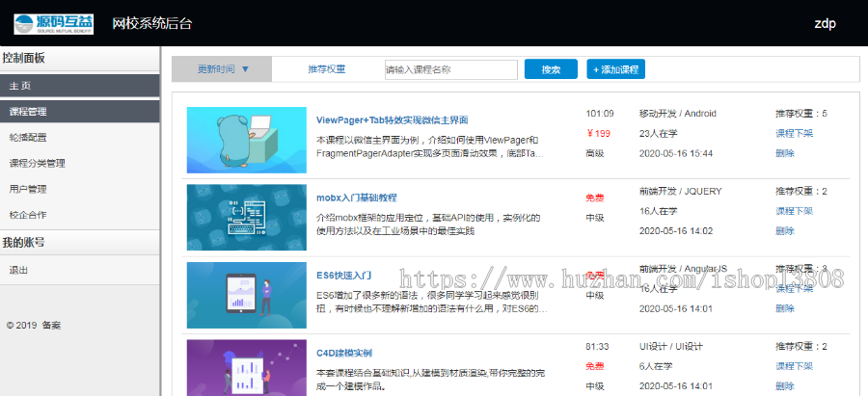Screen dimensions: 868x396
Task: Click the date 2020-05-16 15:44
Action: point(676,153)
